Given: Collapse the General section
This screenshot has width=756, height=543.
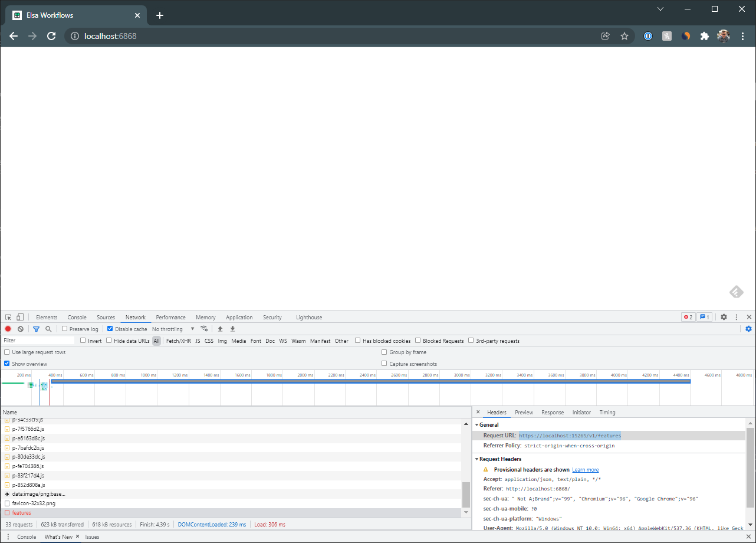Looking at the screenshot, I should [478, 424].
